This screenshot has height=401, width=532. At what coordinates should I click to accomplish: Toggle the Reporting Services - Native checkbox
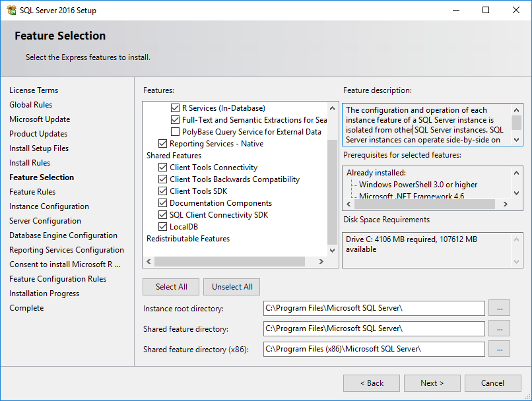[163, 144]
